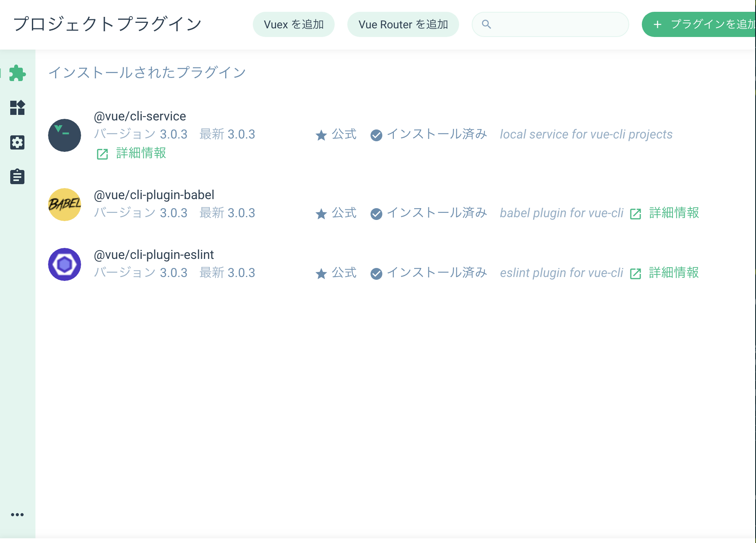Select the @vue/cli-service plugin name

(x=140, y=116)
